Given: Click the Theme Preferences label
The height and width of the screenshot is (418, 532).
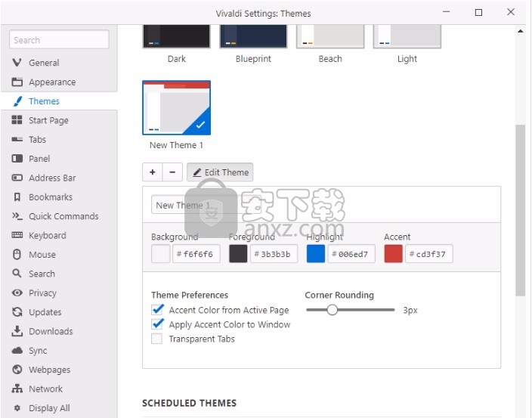Looking at the screenshot, I should point(190,295).
